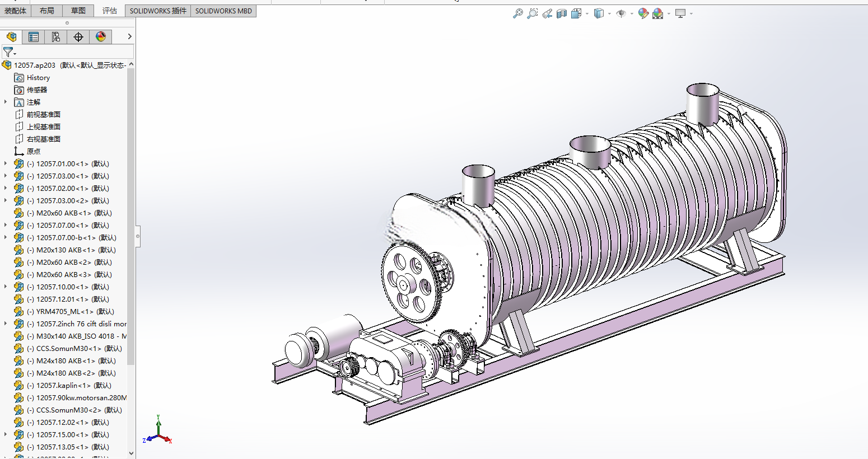This screenshot has height=459, width=868.
Task: Select part 12057.kaplin<1>
Action: coord(69,386)
